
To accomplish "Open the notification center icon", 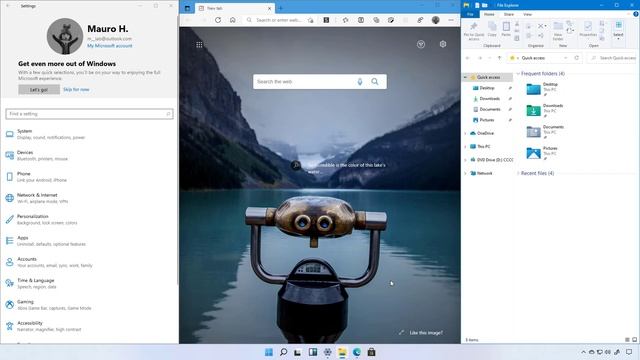I will pyautogui.click(x=629, y=352).
